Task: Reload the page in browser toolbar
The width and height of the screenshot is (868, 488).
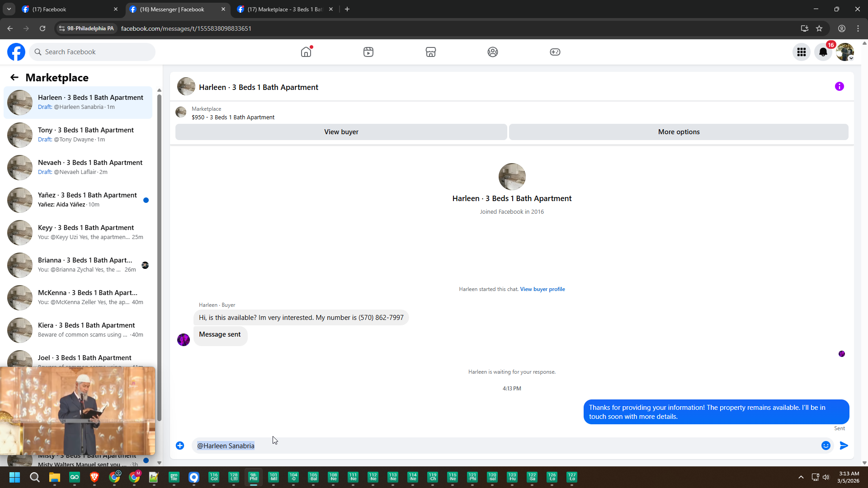Action: click(x=42, y=28)
